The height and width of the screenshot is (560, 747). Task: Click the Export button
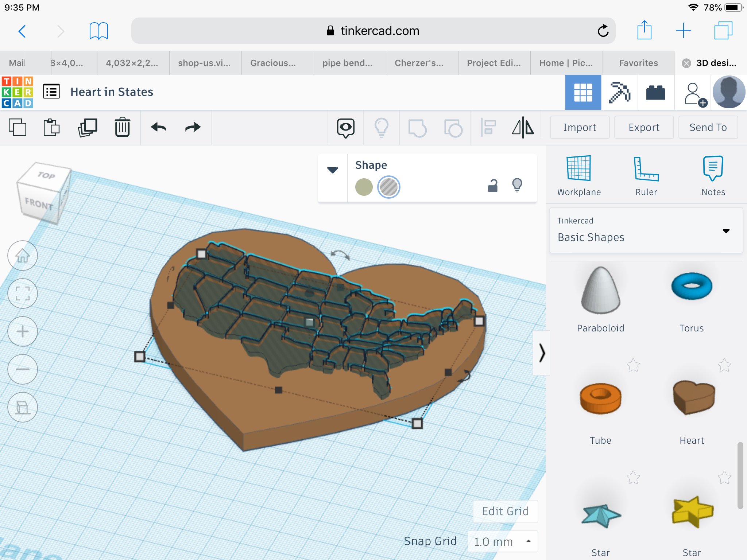pos(644,127)
